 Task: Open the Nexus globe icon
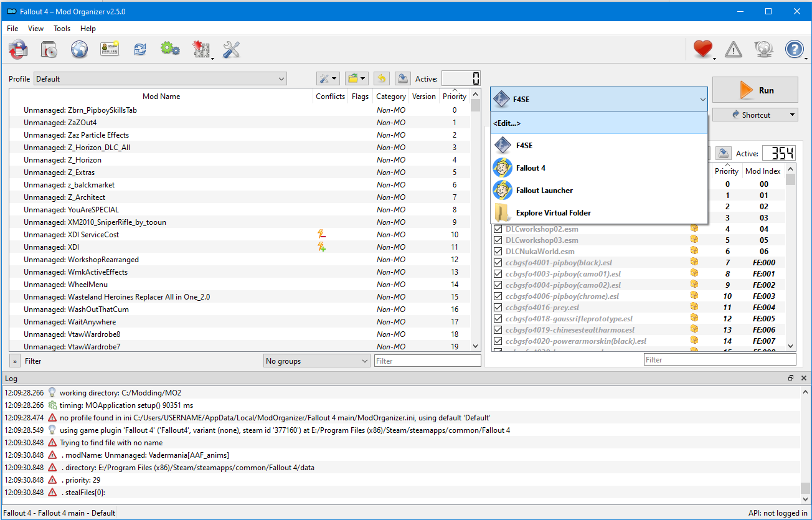pyautogui.click(x=79, y=50)
